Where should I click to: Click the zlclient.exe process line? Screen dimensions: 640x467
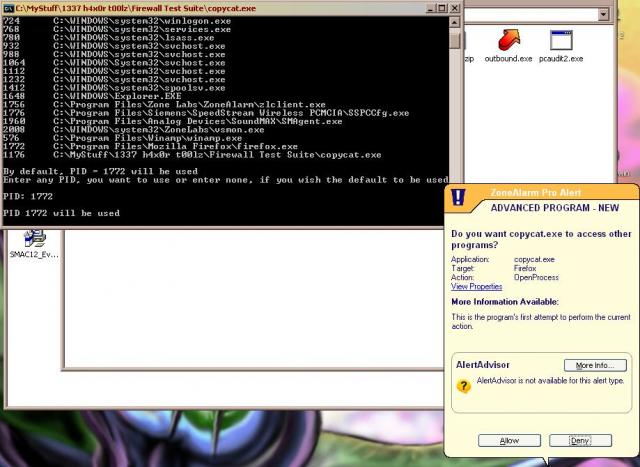(x=164, y=105)
